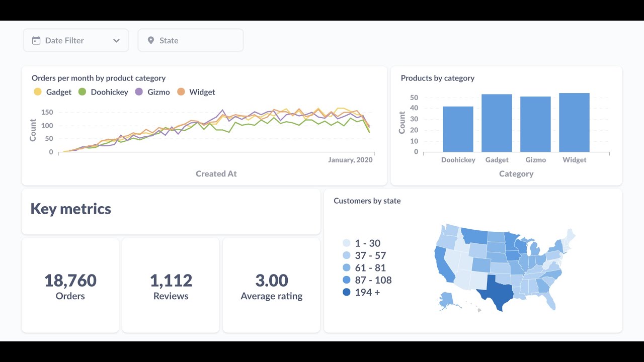Click the 'Key metrics' heading
Screen dimensions: 644x362
71,209
